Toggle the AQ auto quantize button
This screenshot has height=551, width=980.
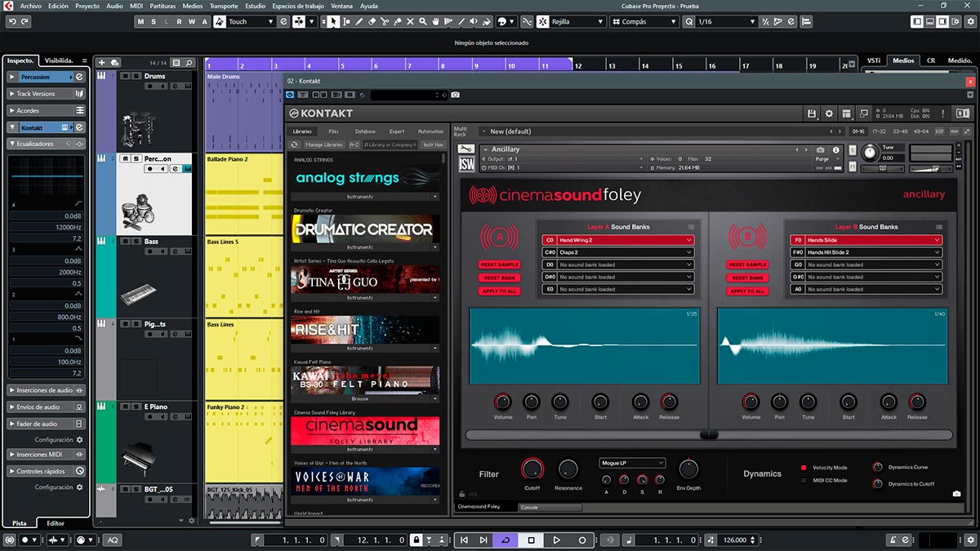[x=112, y=540]
